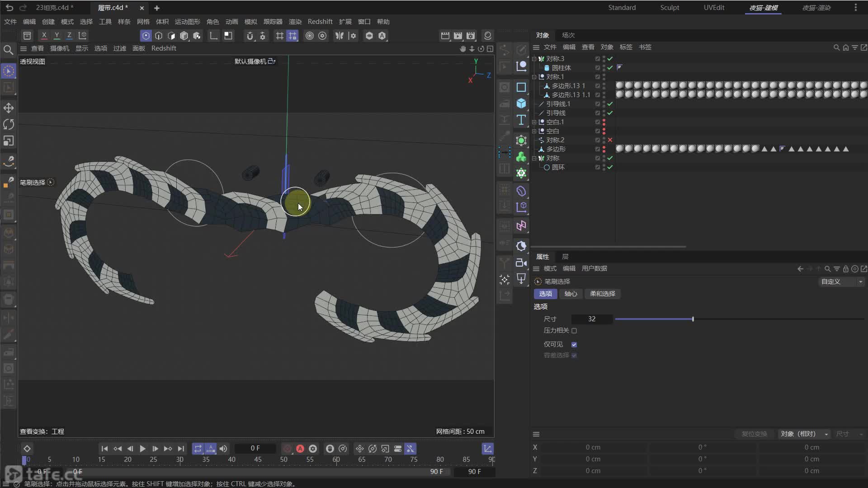
Task: Collapse the 对称 tree node
Action: tap(534, 158)
